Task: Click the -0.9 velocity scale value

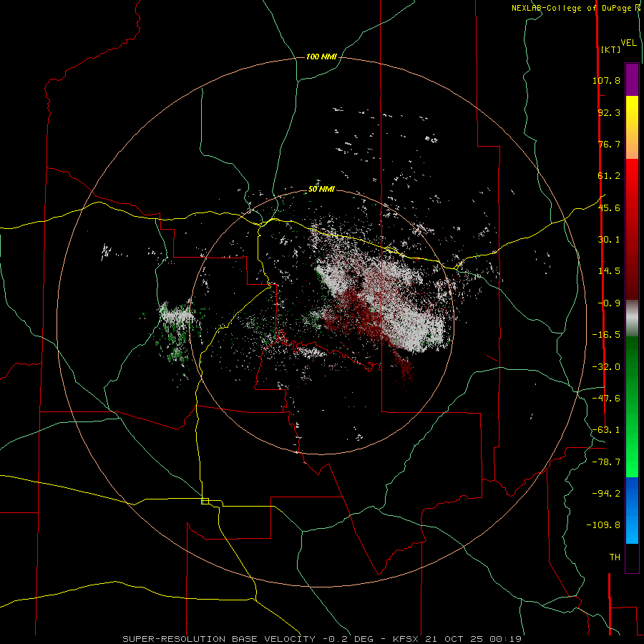Action: [x=609, y=303]
